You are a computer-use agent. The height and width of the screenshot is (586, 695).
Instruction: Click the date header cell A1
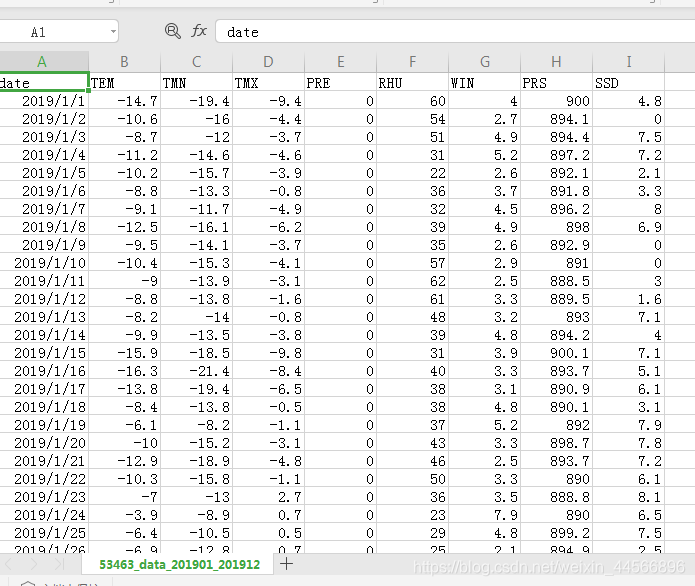[x=44, y=82]
